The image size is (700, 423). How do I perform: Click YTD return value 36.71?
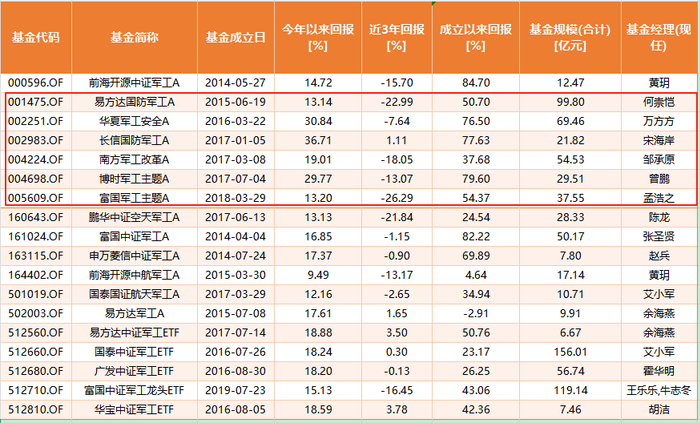pyautogui.click(x=318, y=141)
